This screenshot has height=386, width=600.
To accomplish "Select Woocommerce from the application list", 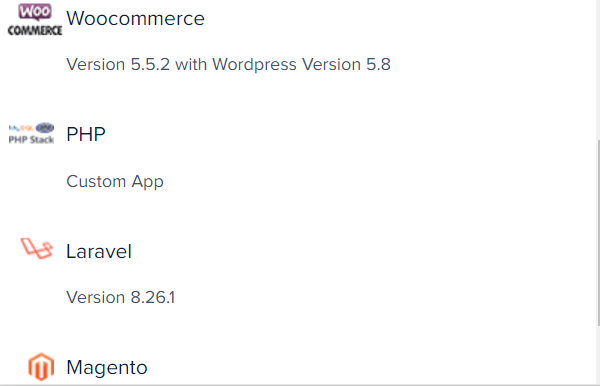I will (135, 18).
